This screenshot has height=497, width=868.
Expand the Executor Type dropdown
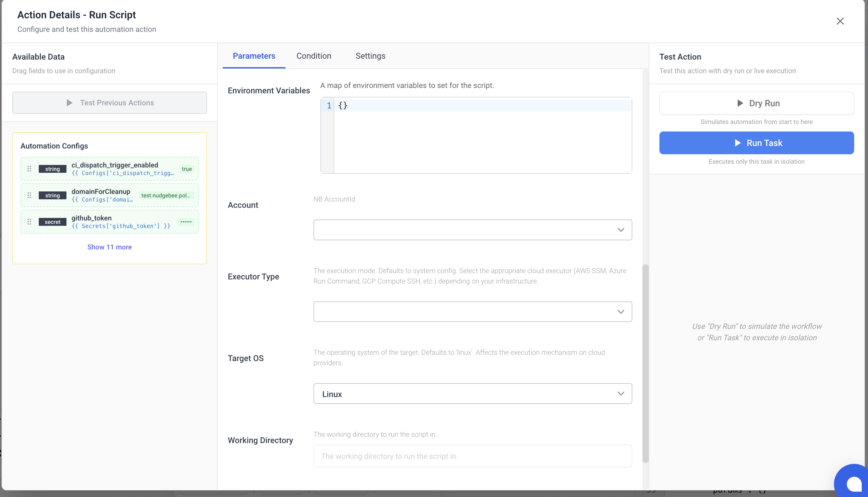473,312
